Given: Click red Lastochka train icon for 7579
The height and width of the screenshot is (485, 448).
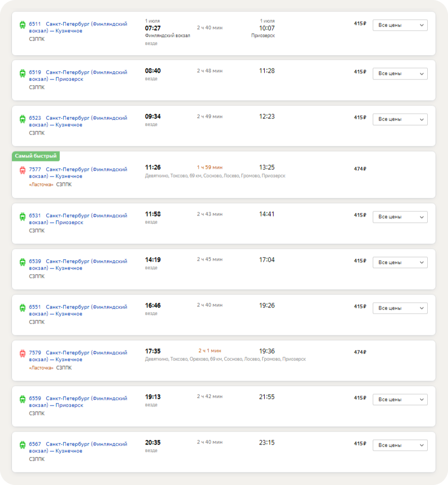Looking at the screenshot, I should (22, 353).
